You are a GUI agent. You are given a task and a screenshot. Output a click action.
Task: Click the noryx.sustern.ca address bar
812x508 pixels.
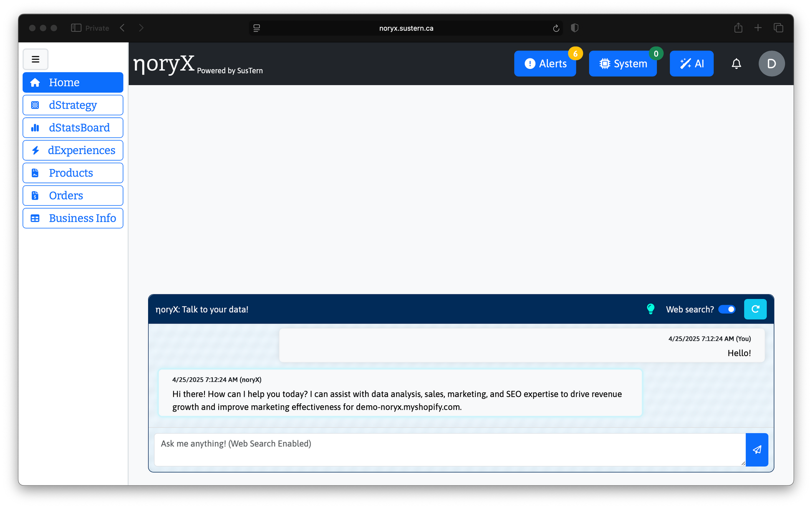point(406,28)
